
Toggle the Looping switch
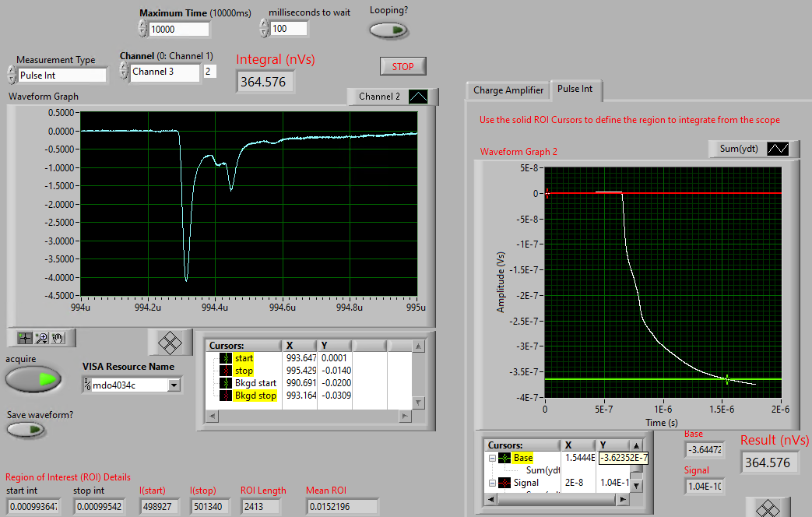[388, 30]
